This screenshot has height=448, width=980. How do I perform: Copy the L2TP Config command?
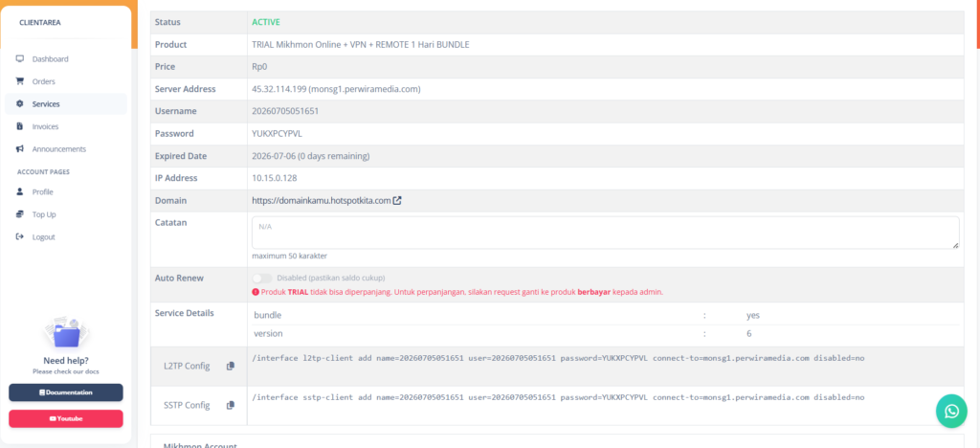tap(230, 366)
